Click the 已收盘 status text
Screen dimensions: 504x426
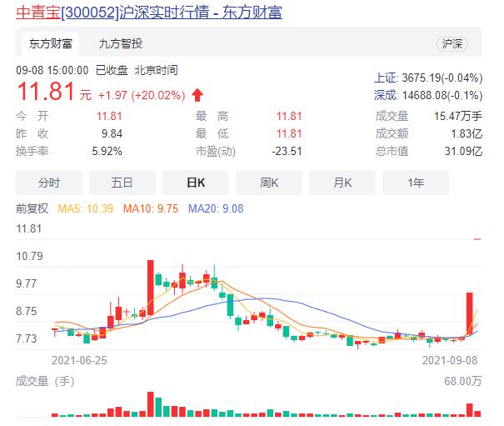coord(112,70)
